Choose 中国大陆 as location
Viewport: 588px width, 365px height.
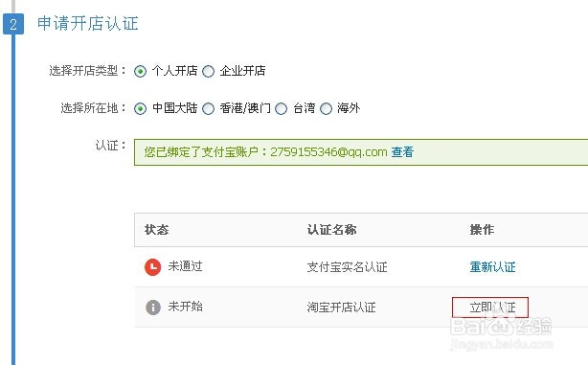pyautogui.click(x=140, y=109)
